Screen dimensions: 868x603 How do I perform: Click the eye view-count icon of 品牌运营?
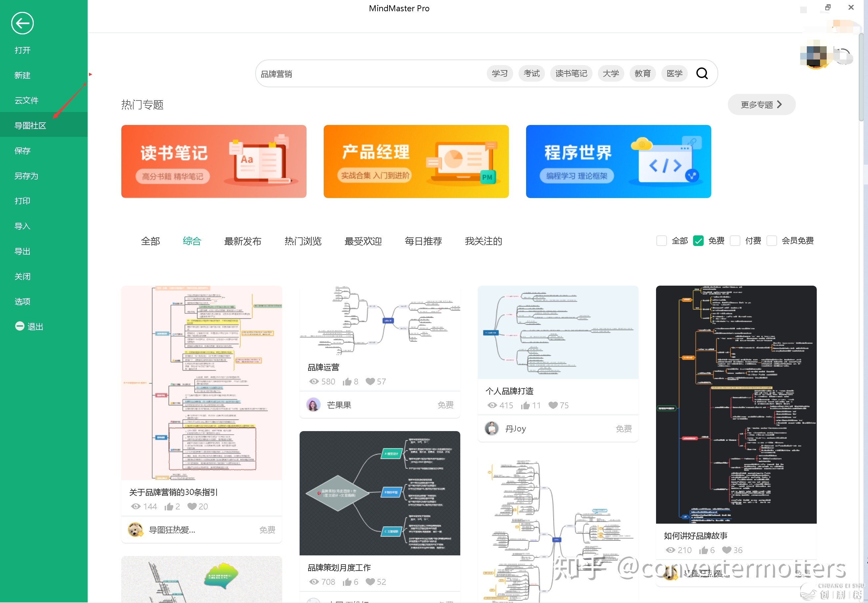[314, 382]
